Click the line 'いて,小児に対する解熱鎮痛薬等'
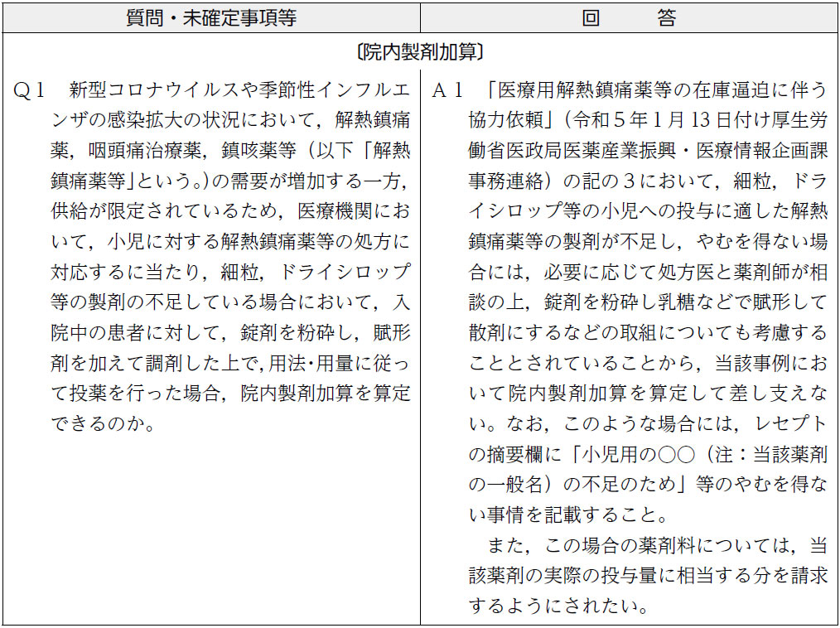The width and height of the screenshot is (840, 628). [230, 242]
